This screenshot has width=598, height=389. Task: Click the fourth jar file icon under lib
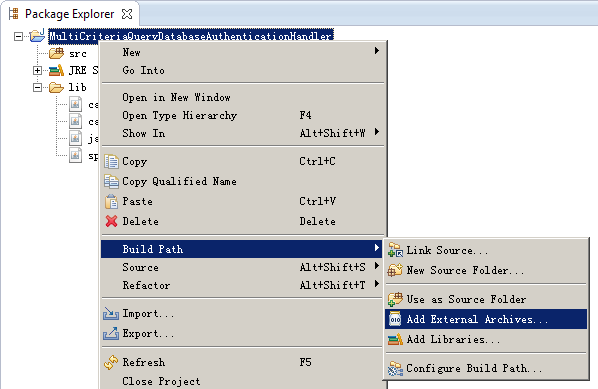75,155
